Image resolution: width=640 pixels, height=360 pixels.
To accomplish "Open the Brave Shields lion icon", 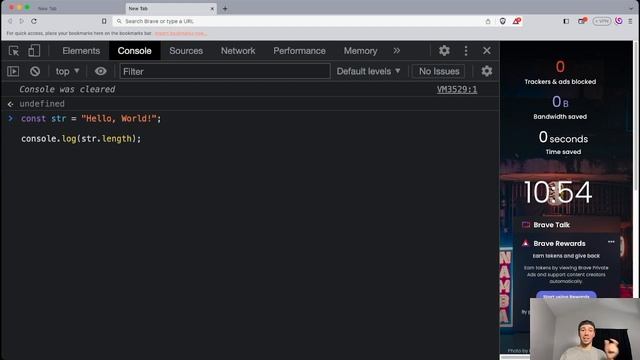I will [x=502, y=21].
